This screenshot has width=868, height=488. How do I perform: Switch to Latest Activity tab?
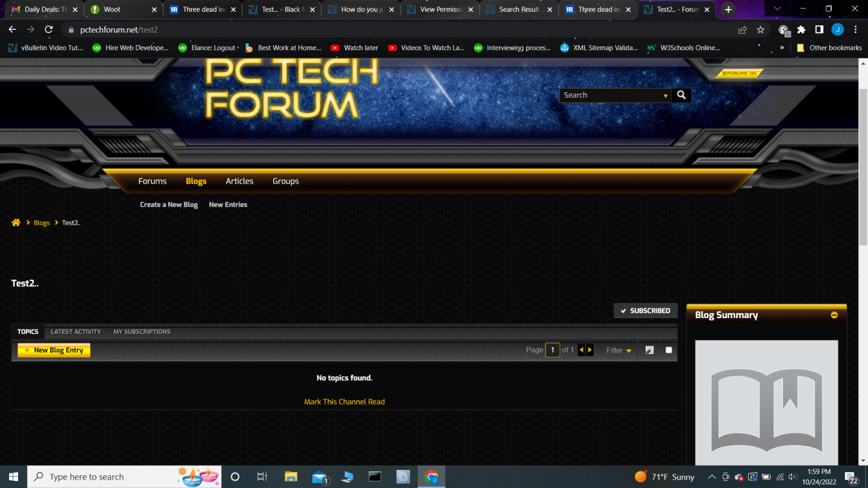pyautogui.click(x=75, y=332)
